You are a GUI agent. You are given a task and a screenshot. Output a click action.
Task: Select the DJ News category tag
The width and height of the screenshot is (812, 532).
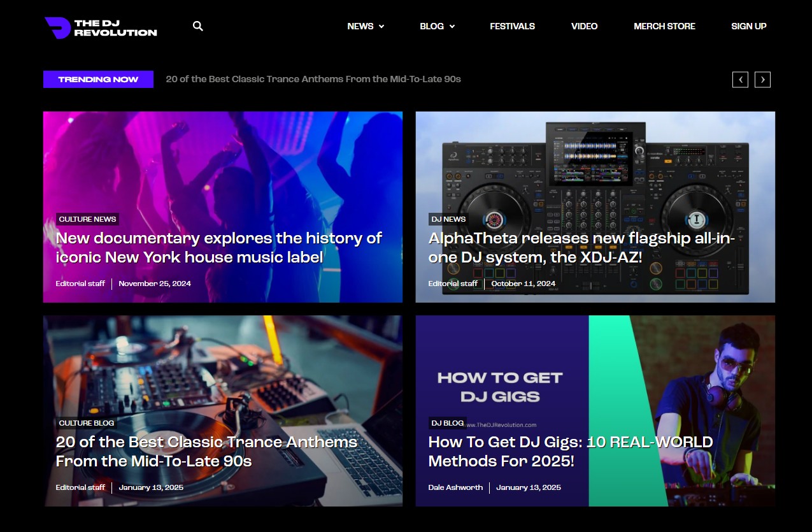tap(448, 219)
